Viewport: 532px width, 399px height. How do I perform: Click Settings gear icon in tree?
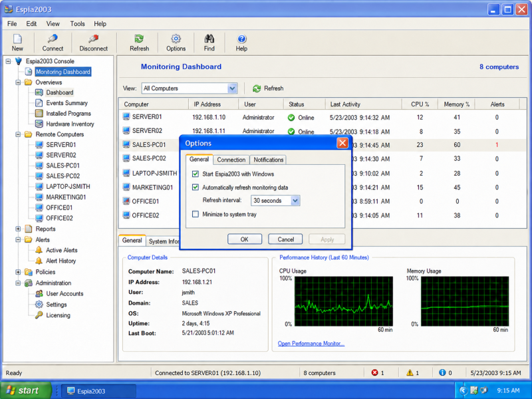click(x=39, y=305)
